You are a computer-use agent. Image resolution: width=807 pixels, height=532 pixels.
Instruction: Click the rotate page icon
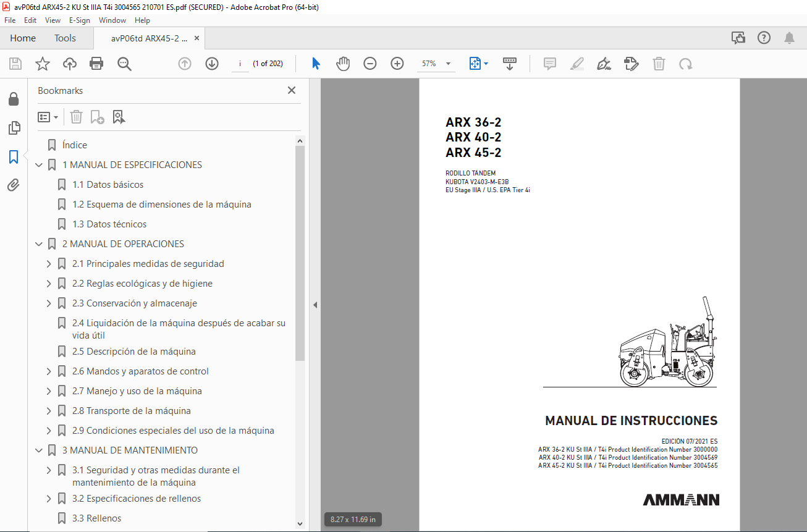[x=685, y=64]
